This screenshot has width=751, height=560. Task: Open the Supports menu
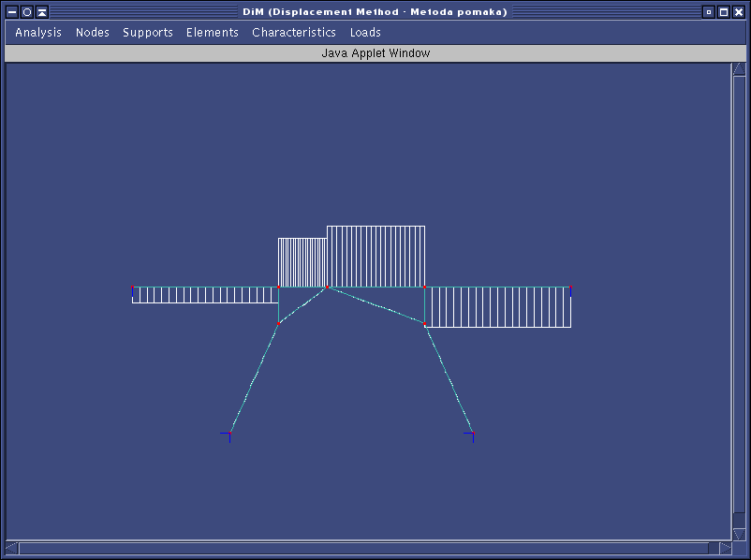click(148, 33)
